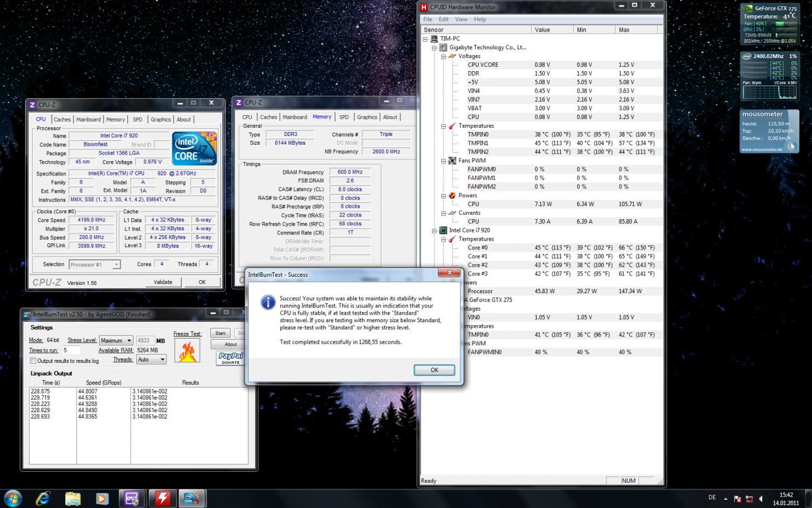This screenshot has width=812, height=508.
Task: Click the Action Center flag tray icon
Action: click(737, 499)
